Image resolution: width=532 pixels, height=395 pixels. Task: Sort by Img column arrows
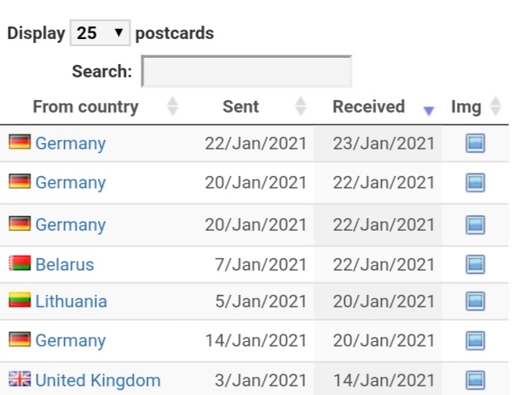(496, 106)
